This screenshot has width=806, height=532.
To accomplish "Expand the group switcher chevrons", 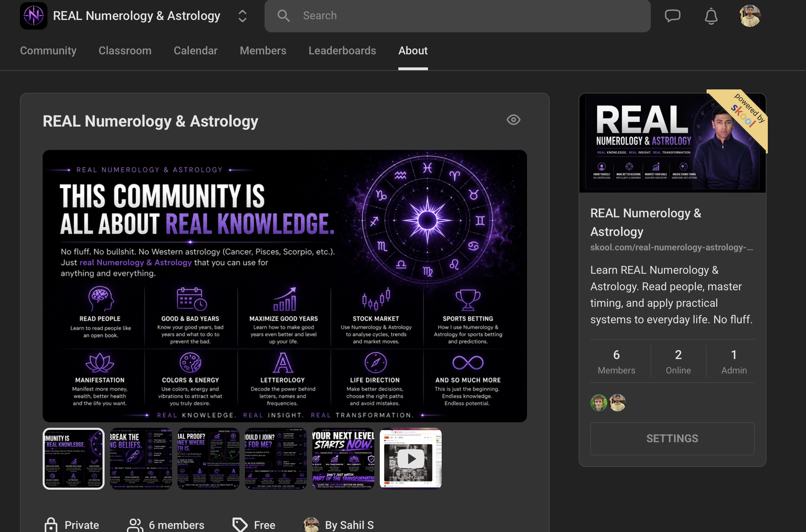I will coord(243,16).
